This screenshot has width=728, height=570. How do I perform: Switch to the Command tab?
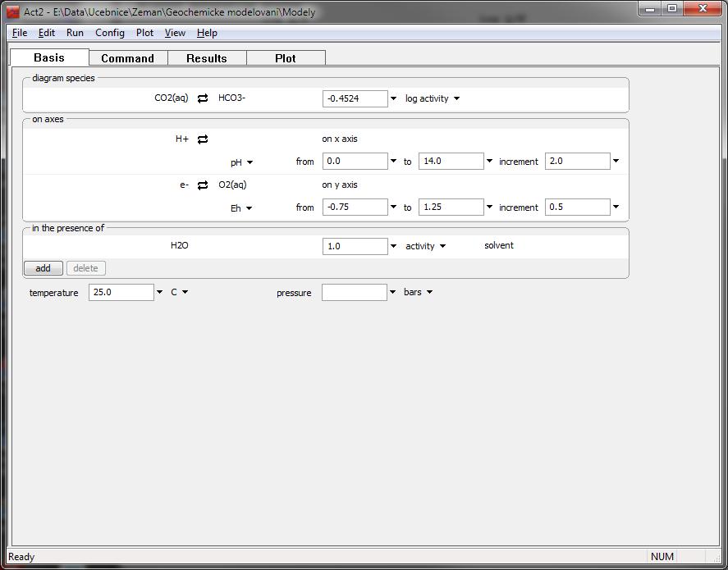[128, 58]
